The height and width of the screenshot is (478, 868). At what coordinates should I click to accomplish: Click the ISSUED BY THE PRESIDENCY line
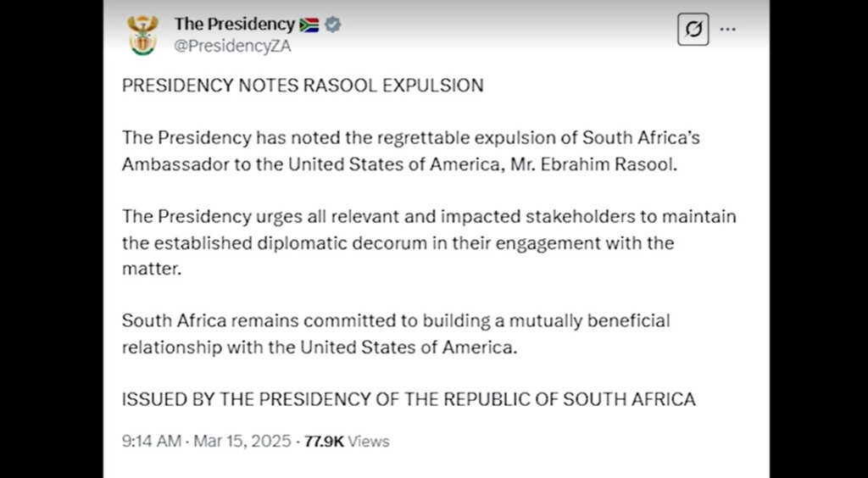pos(409,399)
